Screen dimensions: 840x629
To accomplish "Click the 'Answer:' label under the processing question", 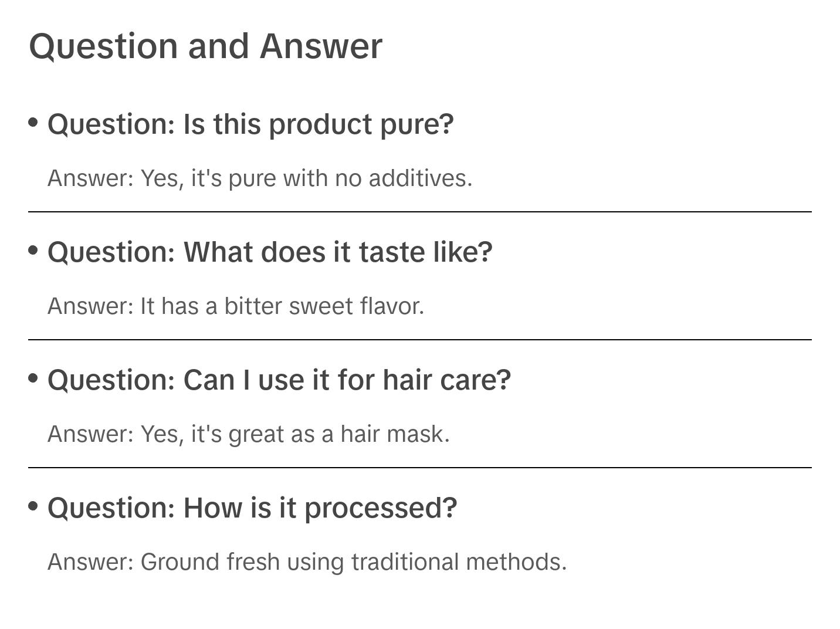I will 91,562.
